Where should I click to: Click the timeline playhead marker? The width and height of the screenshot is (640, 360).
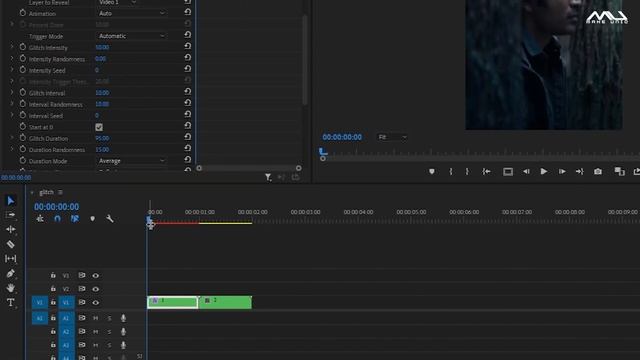[149, 221]
